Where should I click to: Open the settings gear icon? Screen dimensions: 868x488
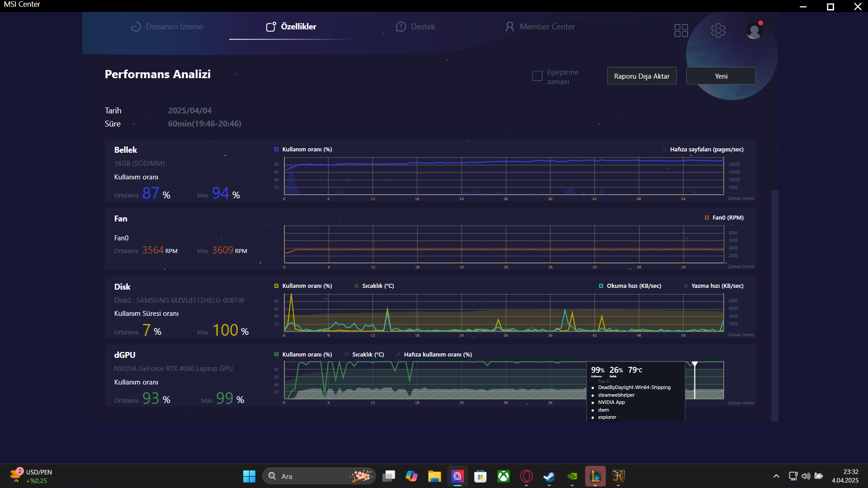coord(718,30)
